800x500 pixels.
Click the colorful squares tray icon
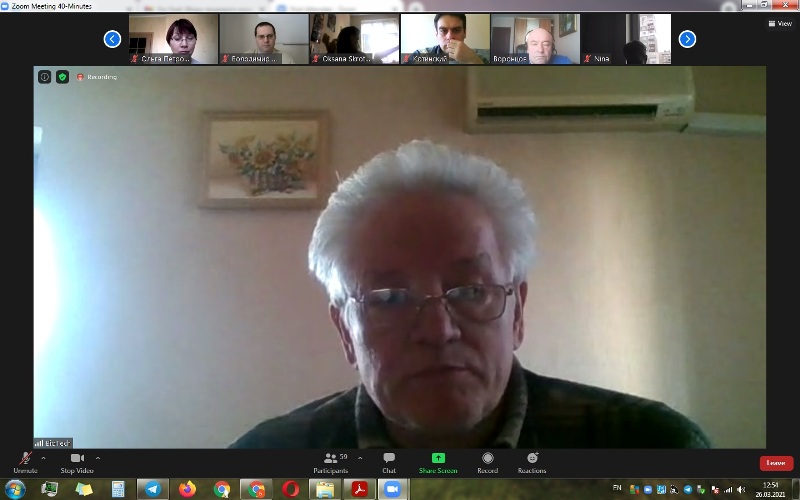[x=634, y=490]
